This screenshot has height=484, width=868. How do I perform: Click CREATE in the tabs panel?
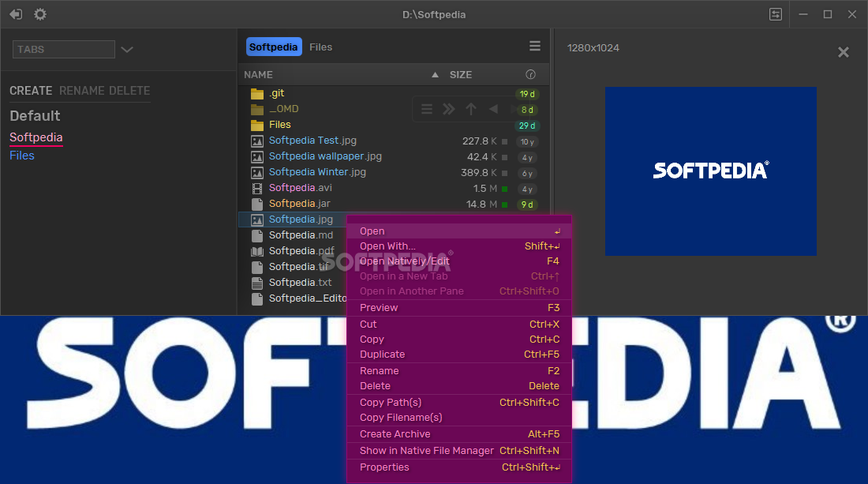tap(31, 91)
